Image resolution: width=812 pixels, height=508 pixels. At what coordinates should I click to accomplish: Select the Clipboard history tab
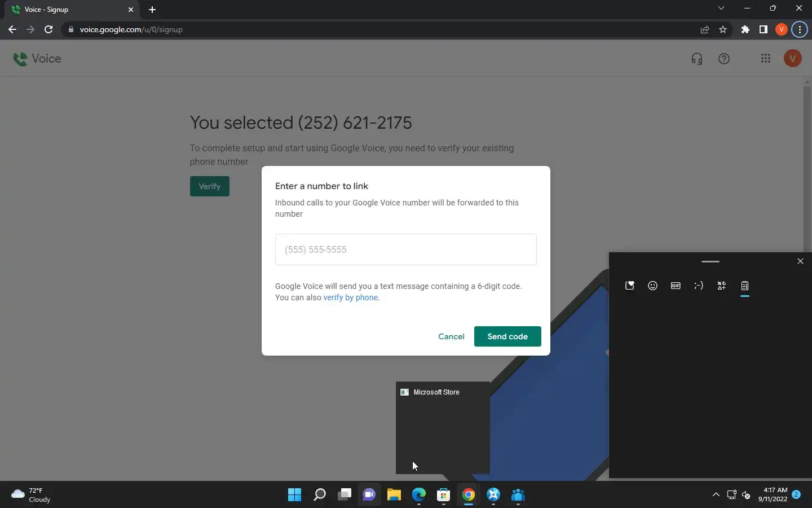click(x=745, y=286)
